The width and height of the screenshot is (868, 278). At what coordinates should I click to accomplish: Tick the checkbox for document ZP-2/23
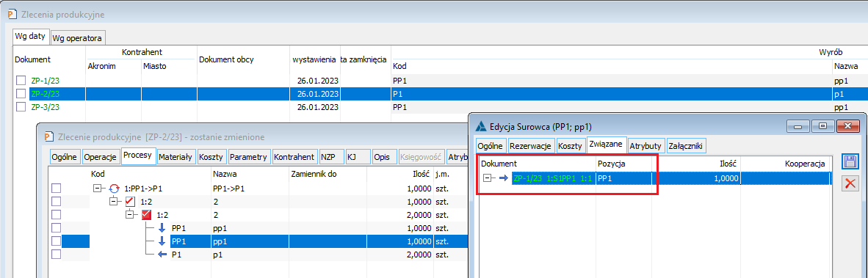click(x=21, y=93)
